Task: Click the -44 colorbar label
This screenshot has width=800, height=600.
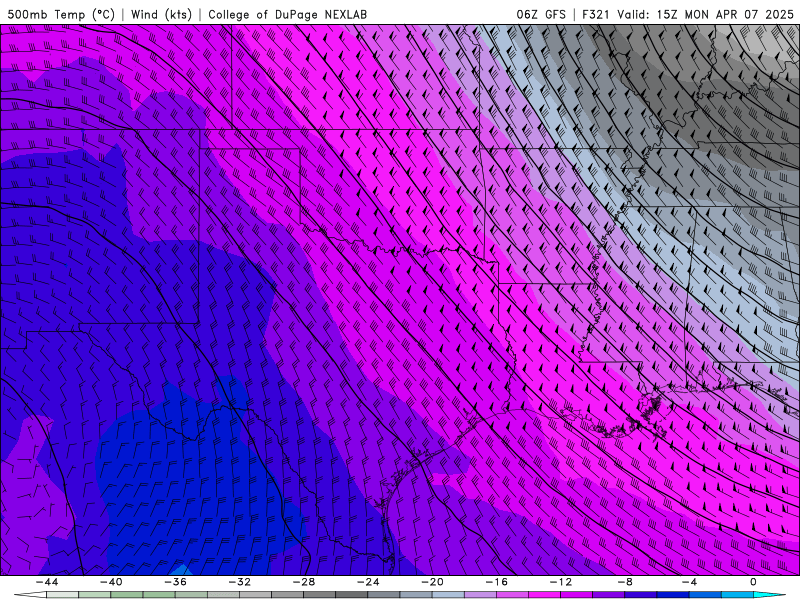Action: 47,582
